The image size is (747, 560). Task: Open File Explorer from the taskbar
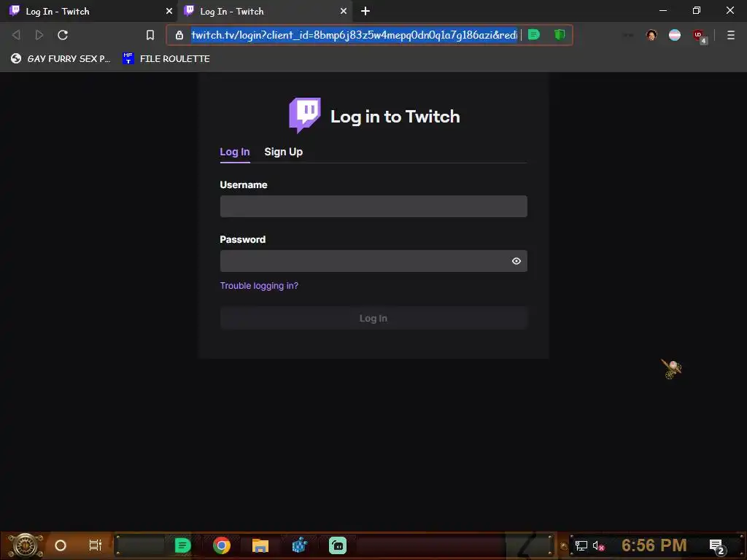260,545
